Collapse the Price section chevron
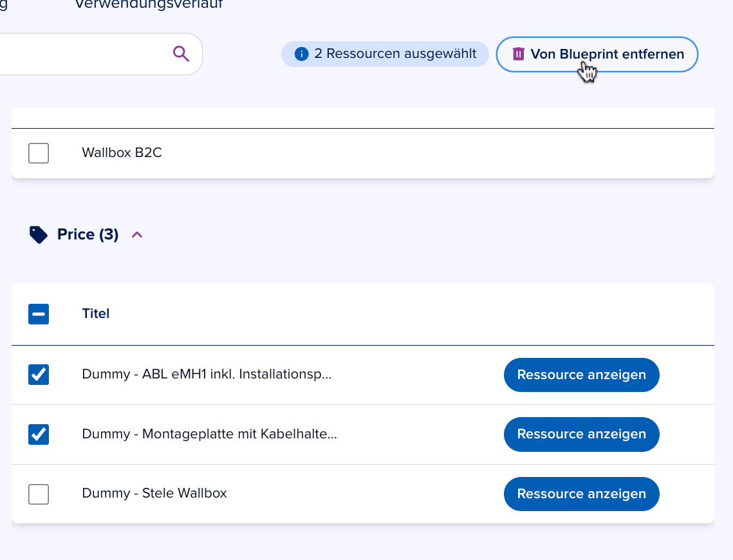The height and width of the screenshot is (560, 733). (x=136, y=235)
